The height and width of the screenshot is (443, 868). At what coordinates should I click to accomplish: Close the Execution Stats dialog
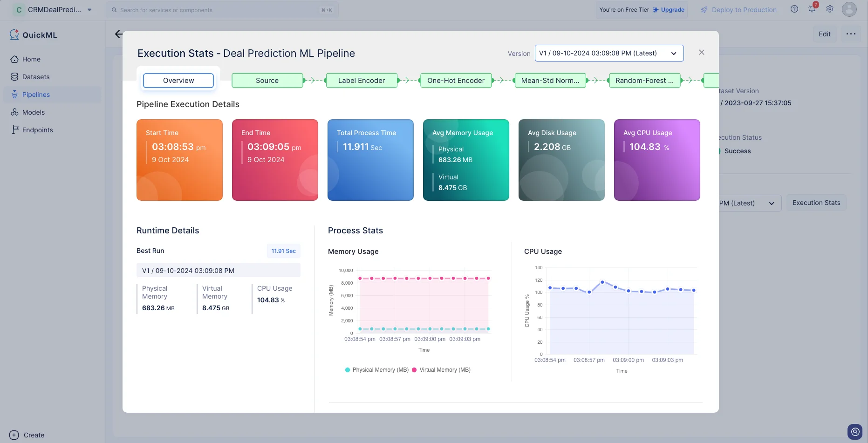[x=702, y=53]
